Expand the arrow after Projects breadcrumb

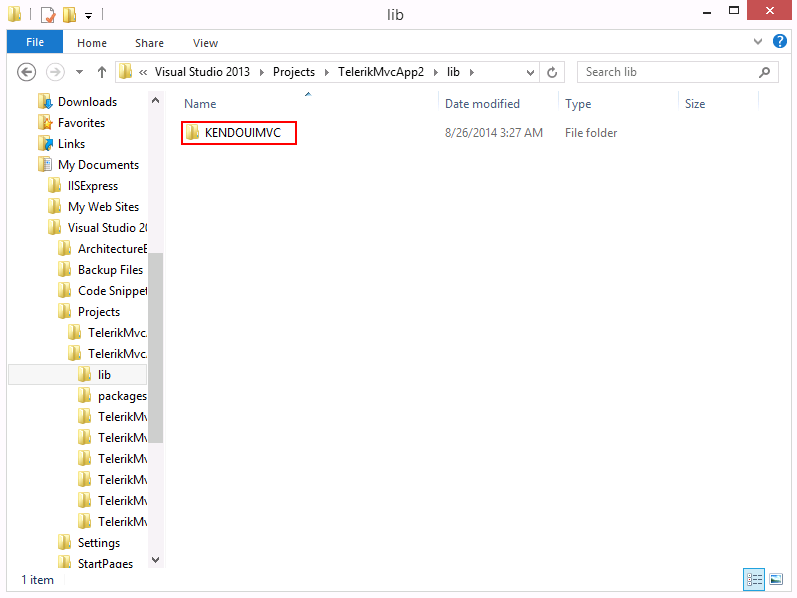[x=327, y=72]
